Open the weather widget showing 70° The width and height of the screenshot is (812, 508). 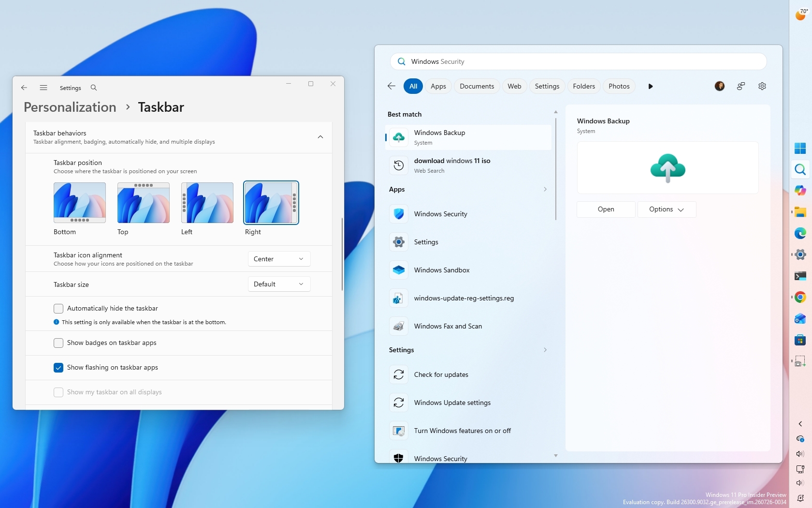coord(801,15)
